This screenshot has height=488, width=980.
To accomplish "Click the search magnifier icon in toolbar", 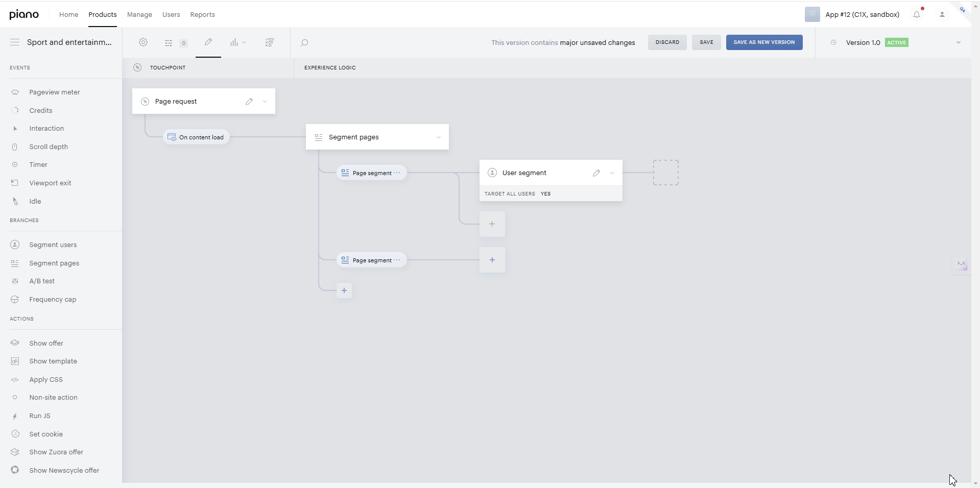I will pyautogui.click(x=304, y=42).
